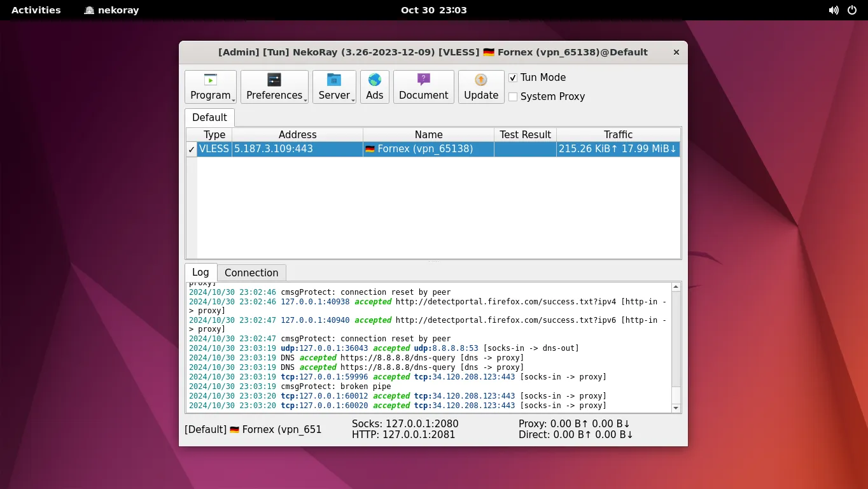Switch to the Connection tab
This screenshot has height=489, width=868.
pyautogui.click(x=251, y=273)
